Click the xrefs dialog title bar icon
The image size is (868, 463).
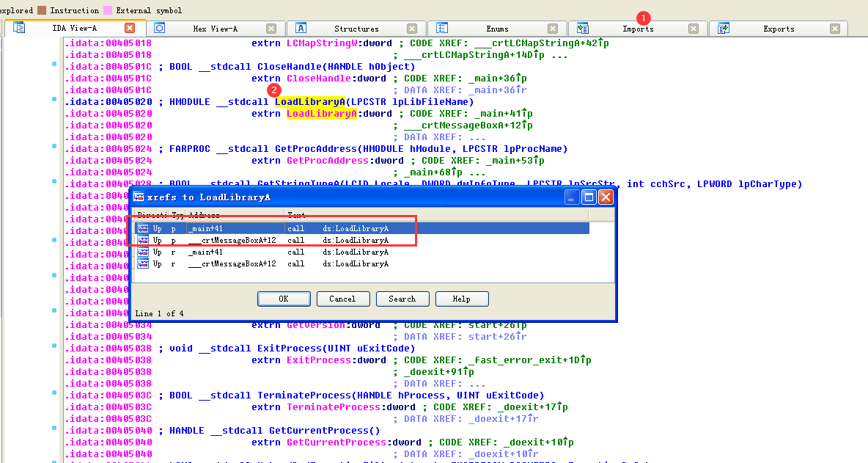(x=139, y=197)
